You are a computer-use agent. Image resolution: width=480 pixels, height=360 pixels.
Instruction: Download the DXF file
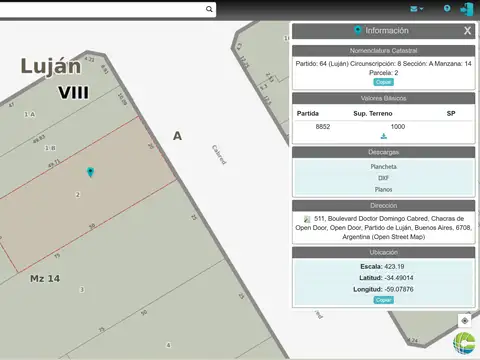(383, 178)
